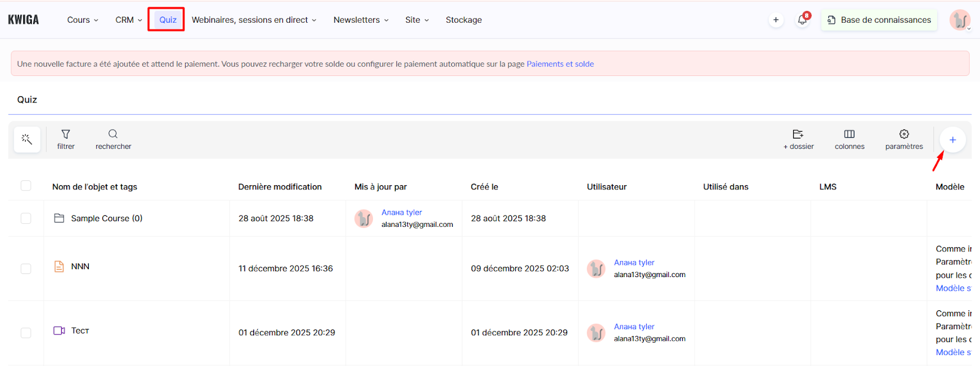The width and height of the screenshot is (980, 366).
Task: Add a new folder with dossier icon
Action: click(798, 139)
